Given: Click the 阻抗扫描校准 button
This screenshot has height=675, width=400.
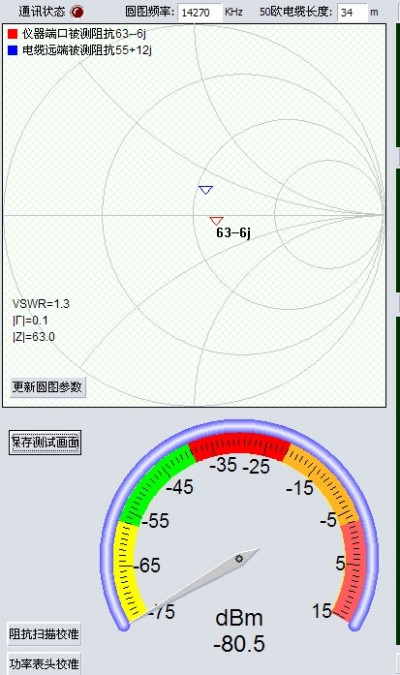Looking at the screenshot, I should coord(44,634).
